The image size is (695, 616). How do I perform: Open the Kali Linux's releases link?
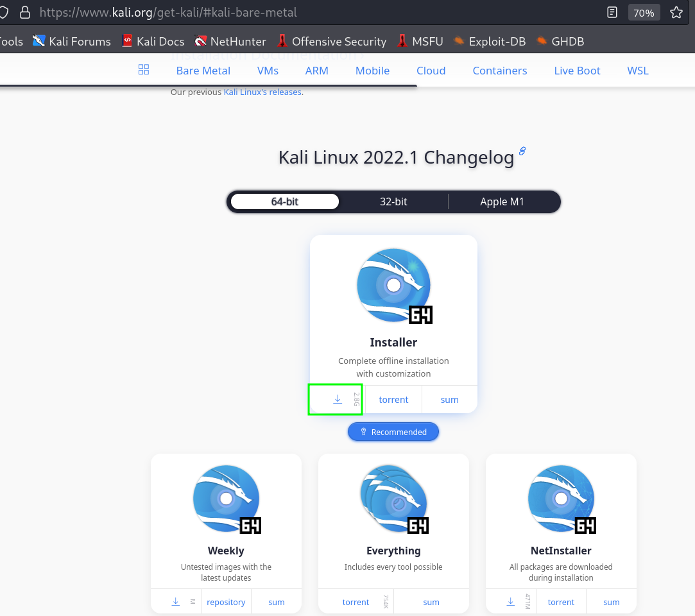(x=262, y=92)
